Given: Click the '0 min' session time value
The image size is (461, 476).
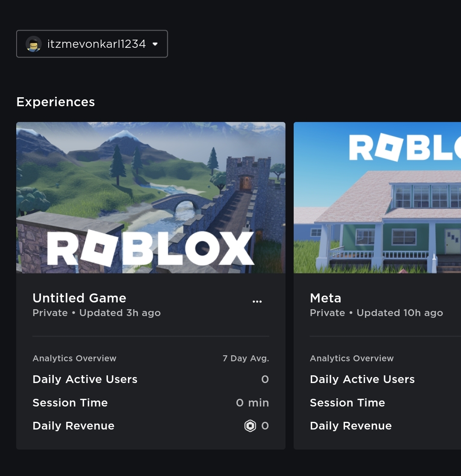Looking at the screenshot, I should 253,403.
